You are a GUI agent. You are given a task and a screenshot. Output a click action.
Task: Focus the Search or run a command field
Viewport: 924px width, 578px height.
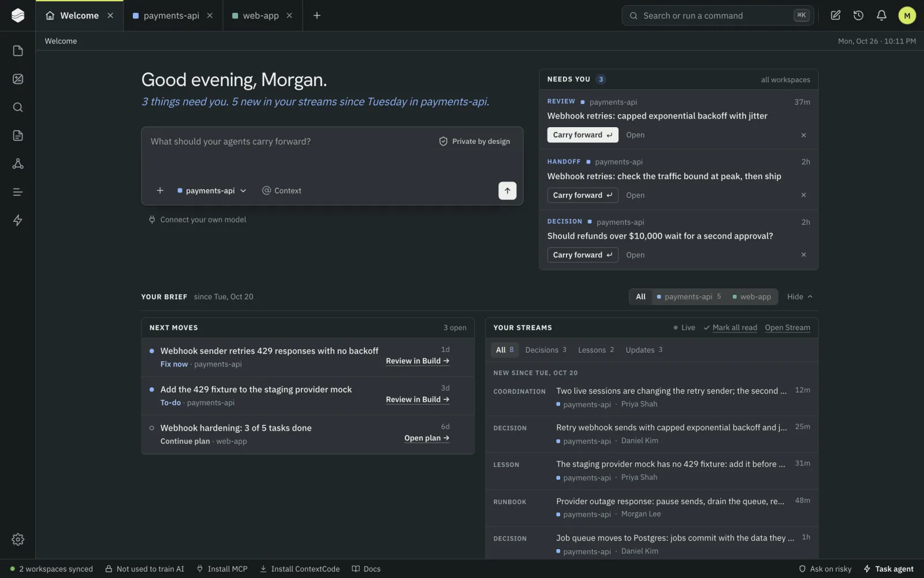pos(718,16)
